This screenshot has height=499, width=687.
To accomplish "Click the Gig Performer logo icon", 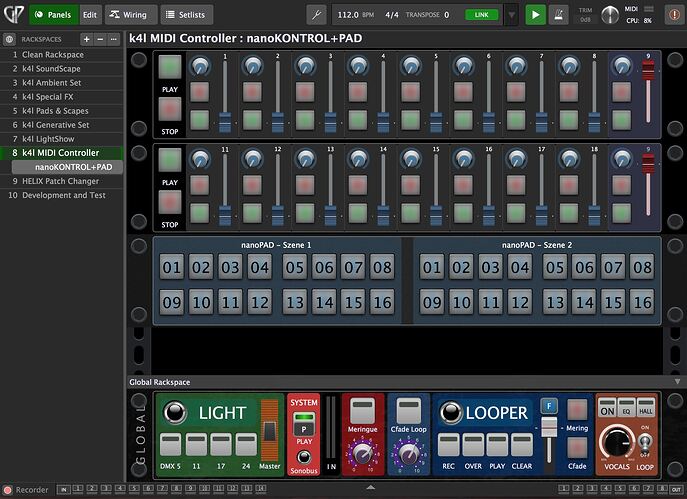I will [13, 14].
